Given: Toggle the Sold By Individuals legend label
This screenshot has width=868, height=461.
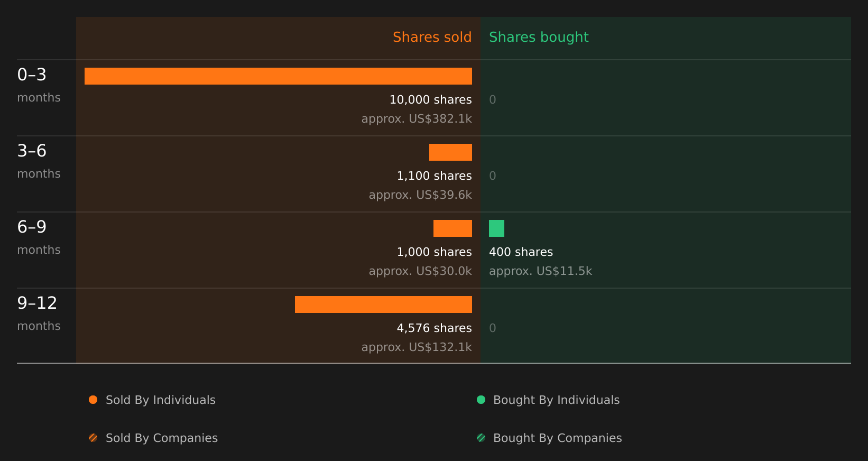Looking at the screenshot, I should [161, 400].
